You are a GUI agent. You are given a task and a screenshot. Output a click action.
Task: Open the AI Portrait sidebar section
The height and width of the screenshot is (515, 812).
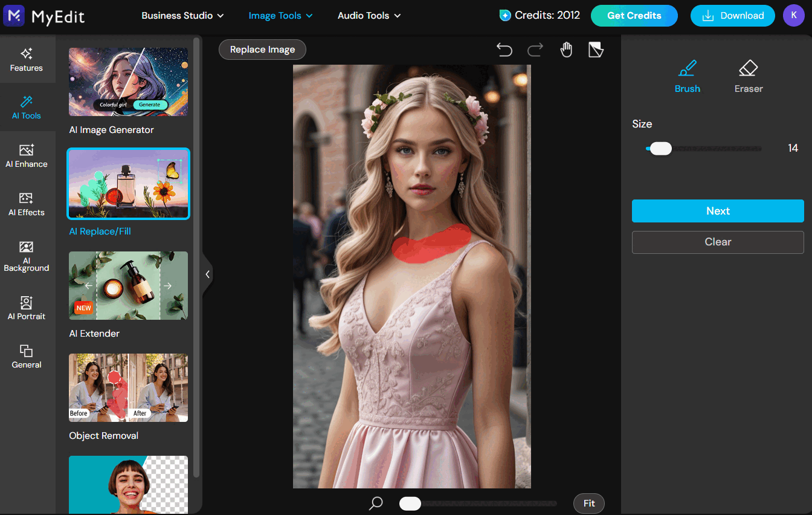pos(27,308)
